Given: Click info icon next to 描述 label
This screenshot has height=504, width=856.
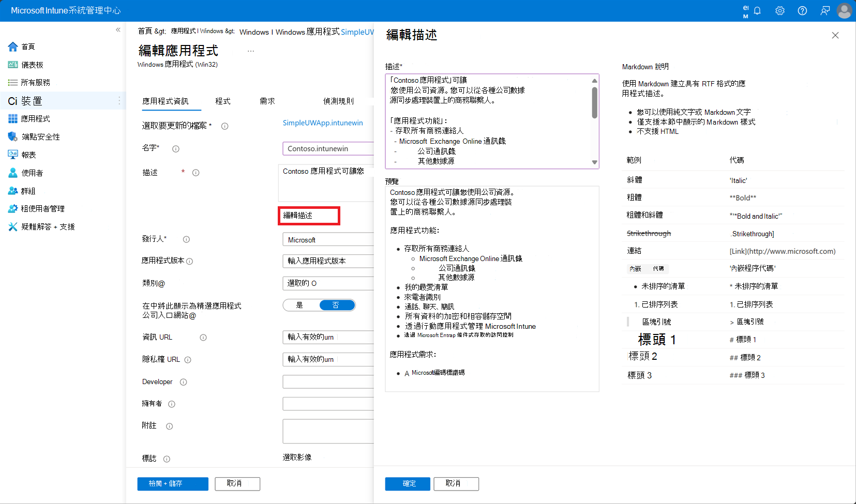Looking at the screenshot, I should point(196,173).
